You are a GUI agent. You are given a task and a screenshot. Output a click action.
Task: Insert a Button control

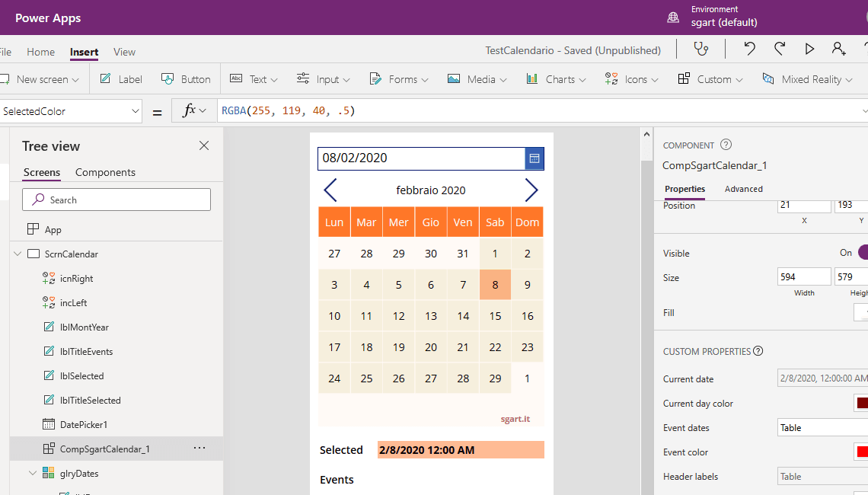click(187, 79)
